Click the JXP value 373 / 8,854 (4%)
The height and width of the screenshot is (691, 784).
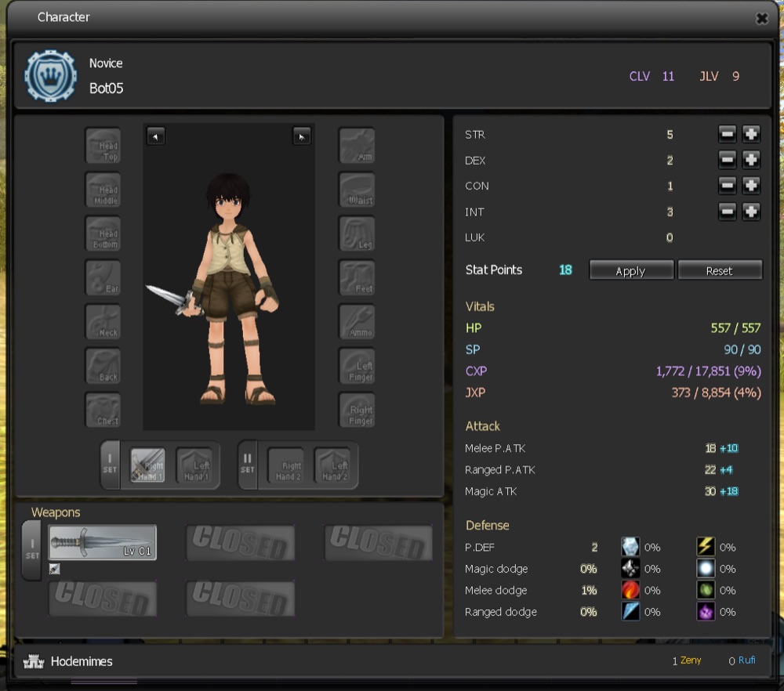[716, 393]
